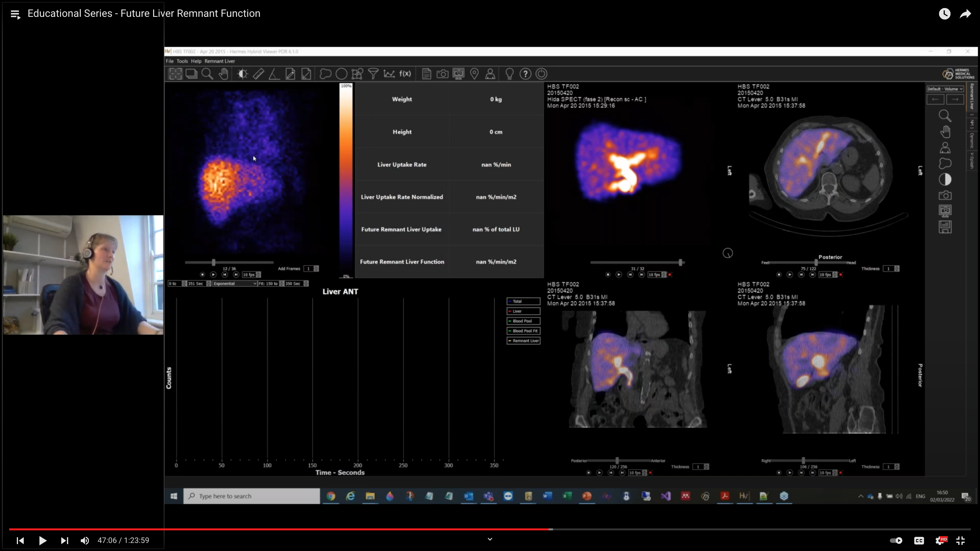This screenshot has width=980, height=551.
Task: Open the filter funnel tool
Action: (x=373, y=74)
